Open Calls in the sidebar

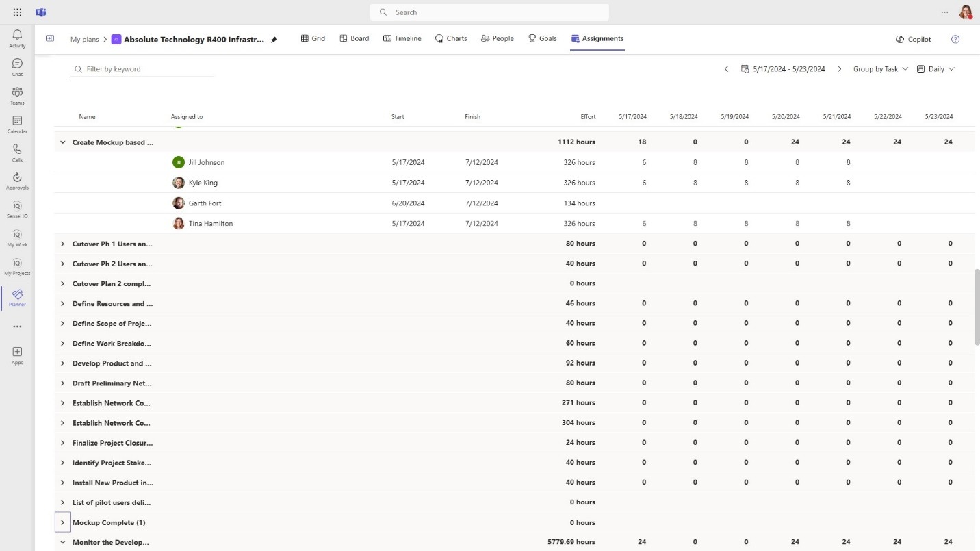[x=17, y=153]
